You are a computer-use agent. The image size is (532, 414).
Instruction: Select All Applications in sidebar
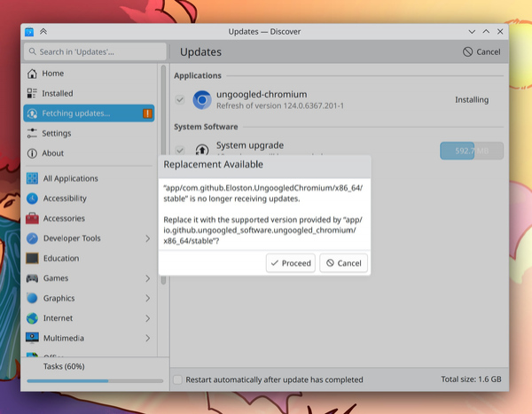(70, 178)
